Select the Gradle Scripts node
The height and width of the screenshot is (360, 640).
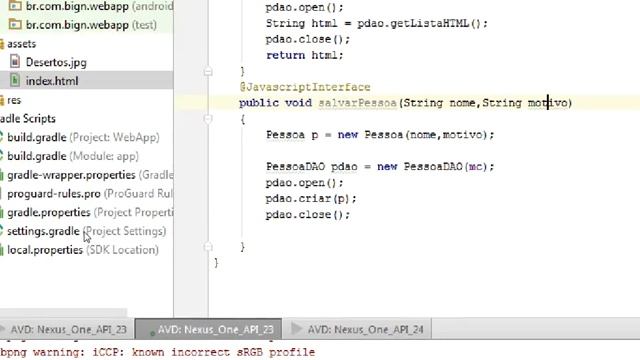click(x=28, y=119)
